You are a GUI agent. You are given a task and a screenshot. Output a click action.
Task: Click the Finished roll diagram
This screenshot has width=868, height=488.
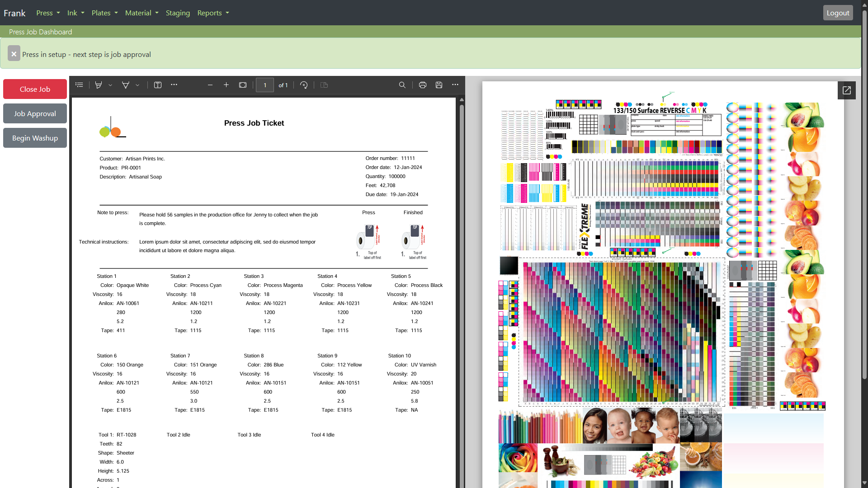click(413, 242)
